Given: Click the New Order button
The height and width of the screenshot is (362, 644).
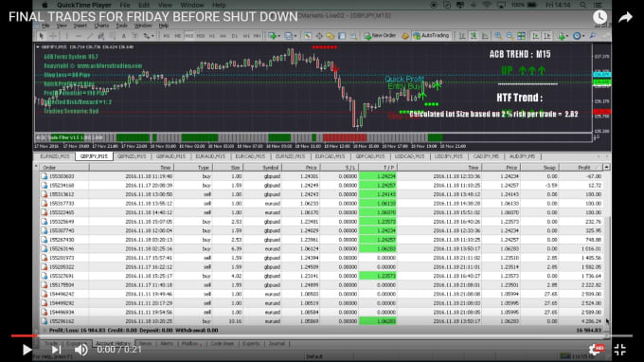Looking at the screenshot, I should (x=380, y=36).
